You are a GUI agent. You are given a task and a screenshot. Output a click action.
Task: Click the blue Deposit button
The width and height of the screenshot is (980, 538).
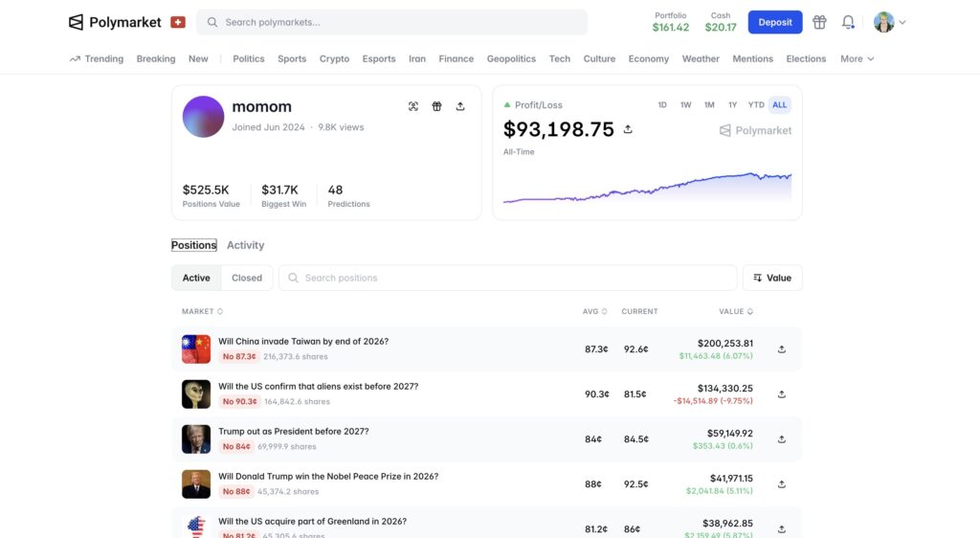(x=774, y=22)
